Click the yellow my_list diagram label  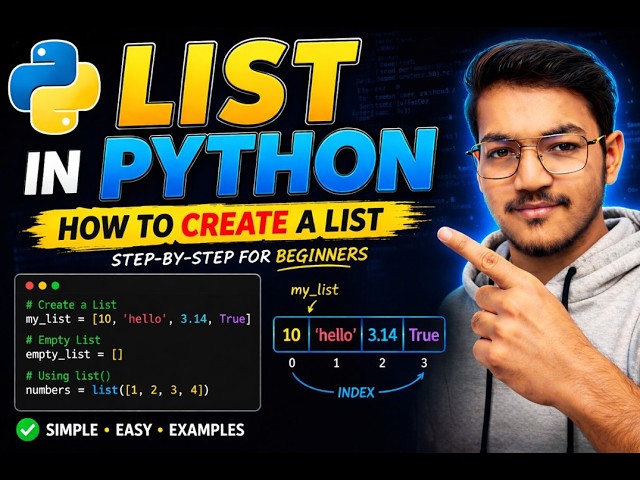click(314, 290)
